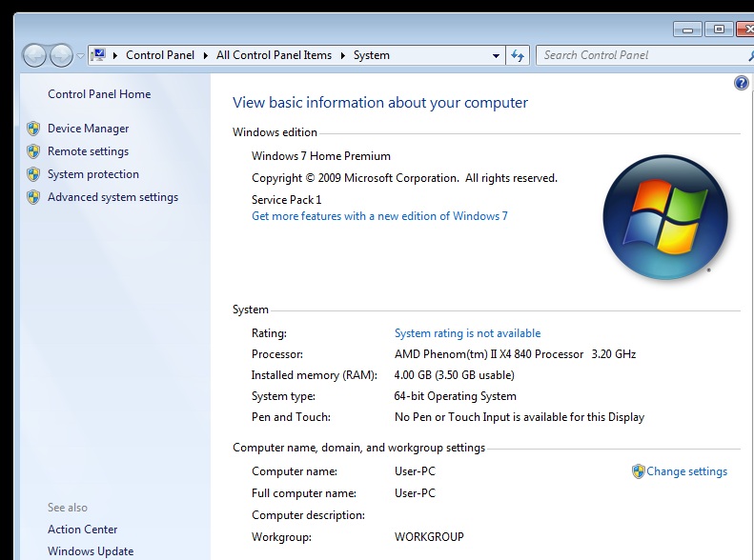Click the Forward navigation arrow button

tap(62, 55)
